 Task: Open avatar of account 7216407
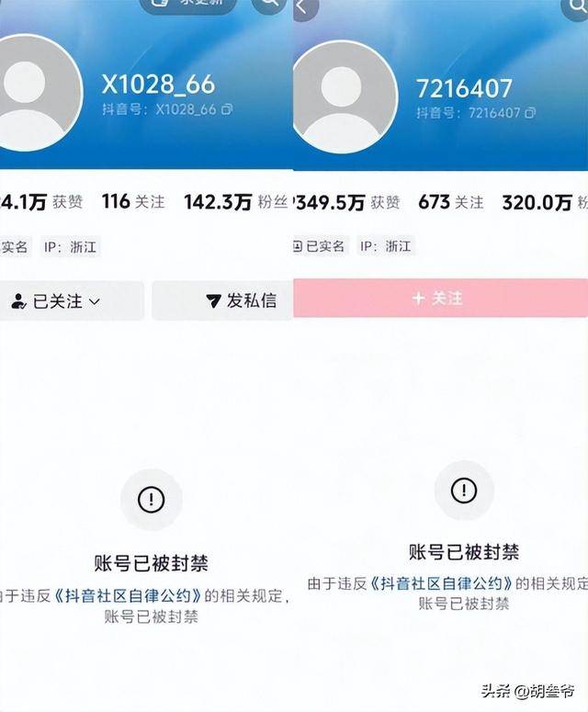tap(345, 97)
